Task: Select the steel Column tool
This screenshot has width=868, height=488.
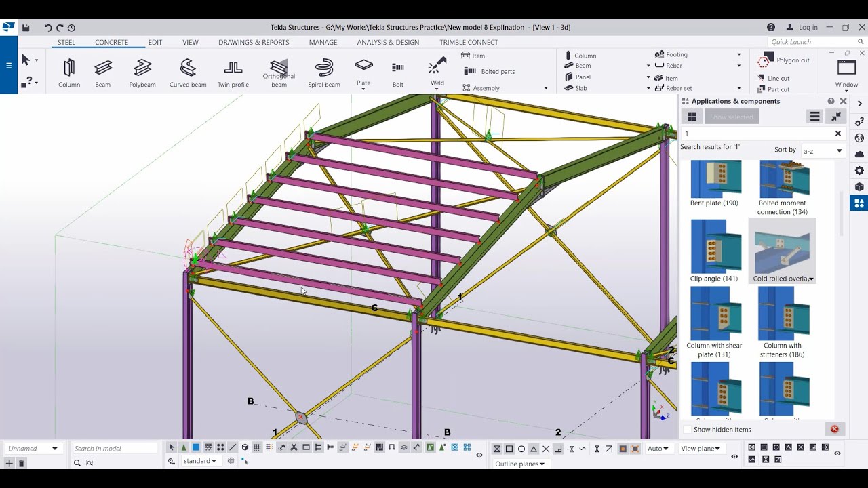Action: pos(69,73)
